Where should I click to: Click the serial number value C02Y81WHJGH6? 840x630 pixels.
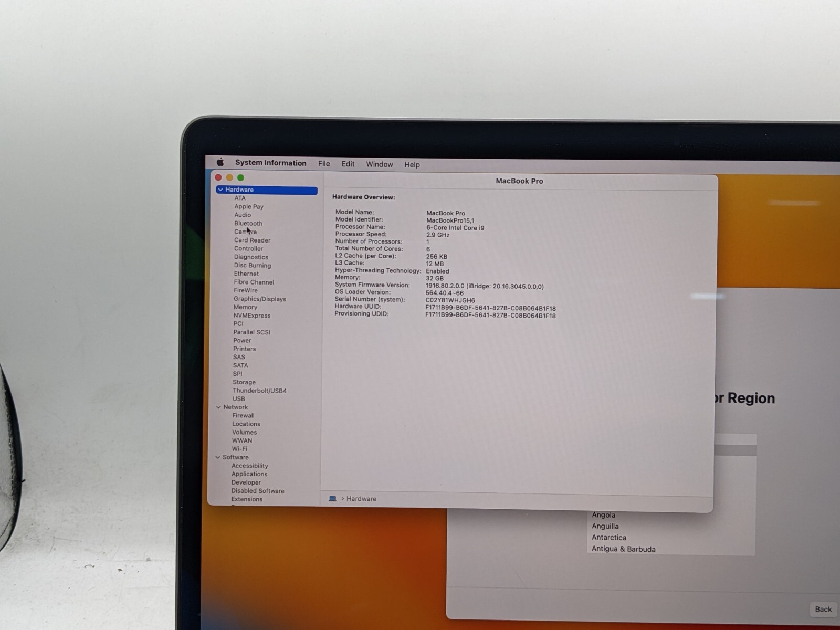(x=450, y=300)
